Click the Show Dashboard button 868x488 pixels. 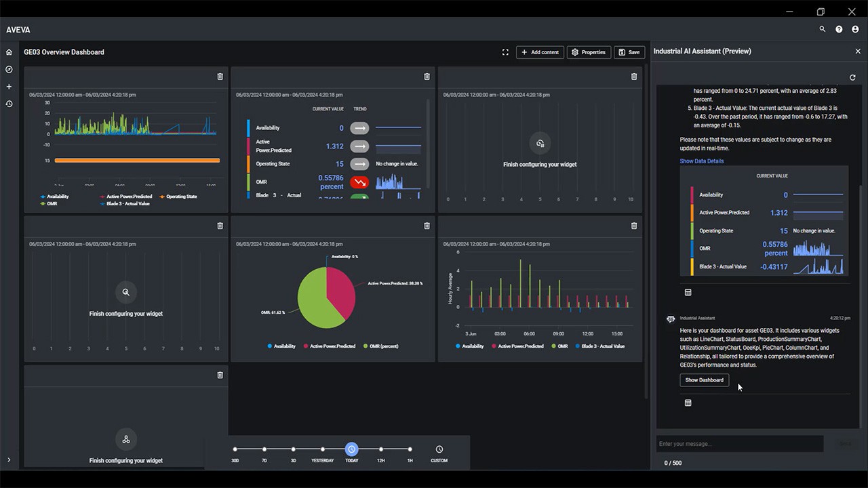tap(704, 380)
